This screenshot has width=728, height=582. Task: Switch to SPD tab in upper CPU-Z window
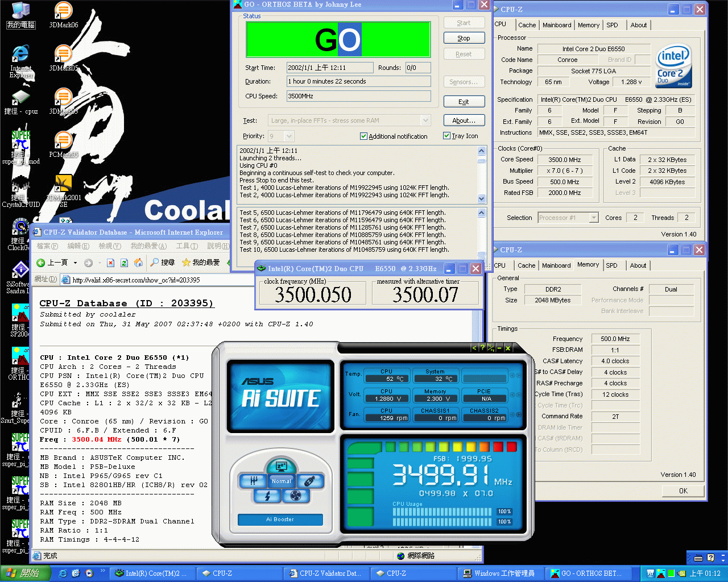(612, 25)
